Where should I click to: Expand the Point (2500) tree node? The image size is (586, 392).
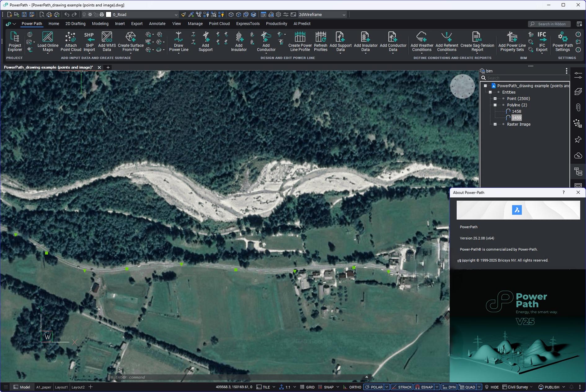tap(495, 99)
